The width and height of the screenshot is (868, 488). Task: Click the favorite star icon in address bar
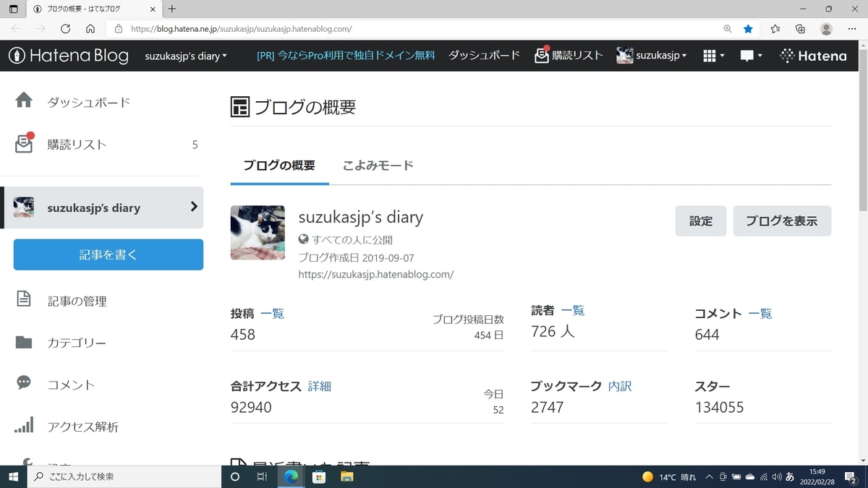(x=749, y=29)
